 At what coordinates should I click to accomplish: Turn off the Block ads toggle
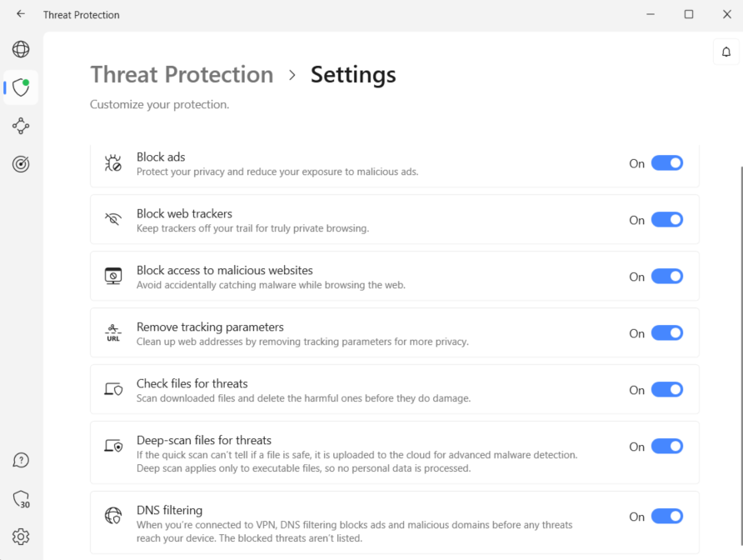click(666, 163)
